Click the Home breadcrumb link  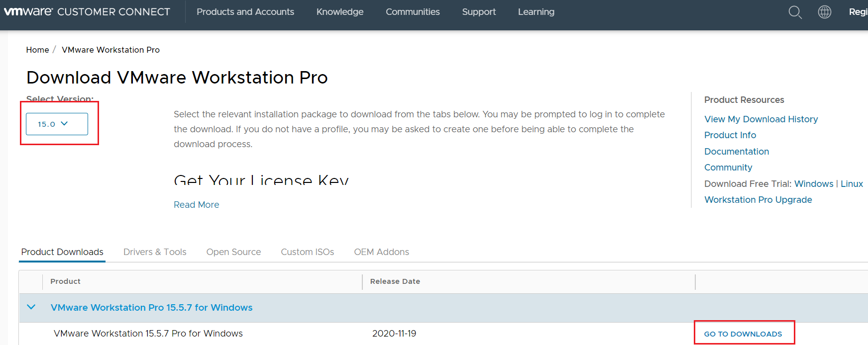37,50
